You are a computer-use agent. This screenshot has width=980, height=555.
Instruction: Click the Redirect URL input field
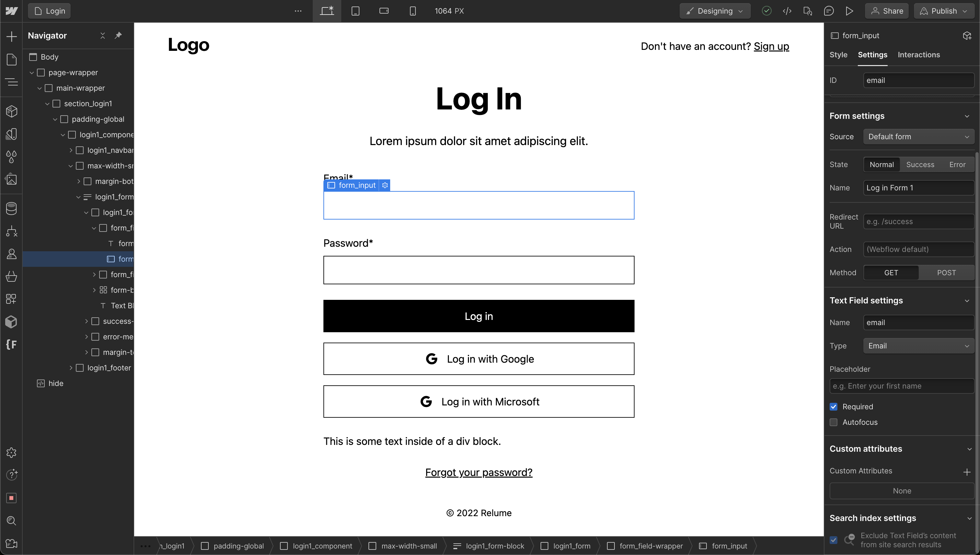(x=918, y=221)
